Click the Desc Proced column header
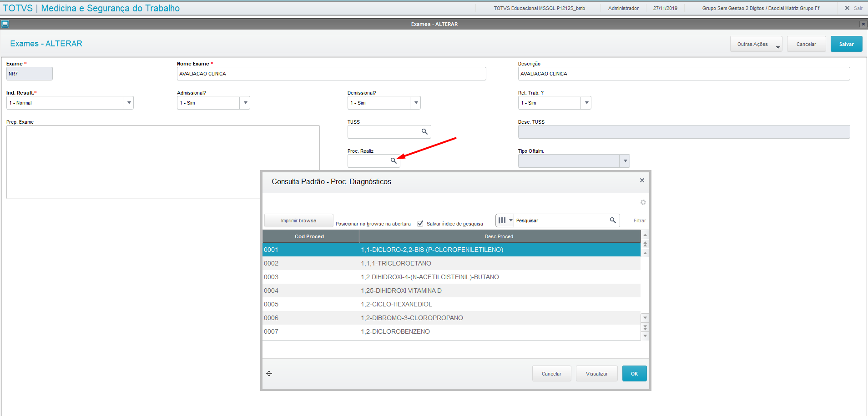Viewport: 868px width, 416px height. click(500, 236)
